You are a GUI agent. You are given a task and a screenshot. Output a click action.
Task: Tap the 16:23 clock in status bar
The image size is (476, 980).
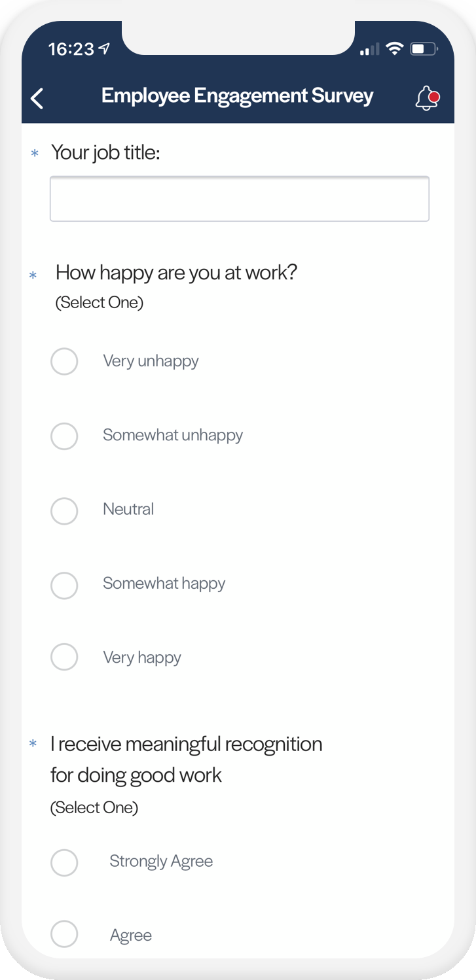[71, 50]
